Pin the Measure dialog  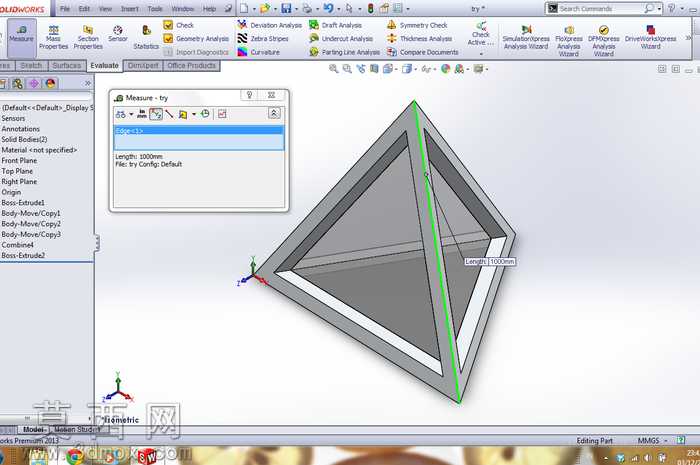[x=250, y=95]
